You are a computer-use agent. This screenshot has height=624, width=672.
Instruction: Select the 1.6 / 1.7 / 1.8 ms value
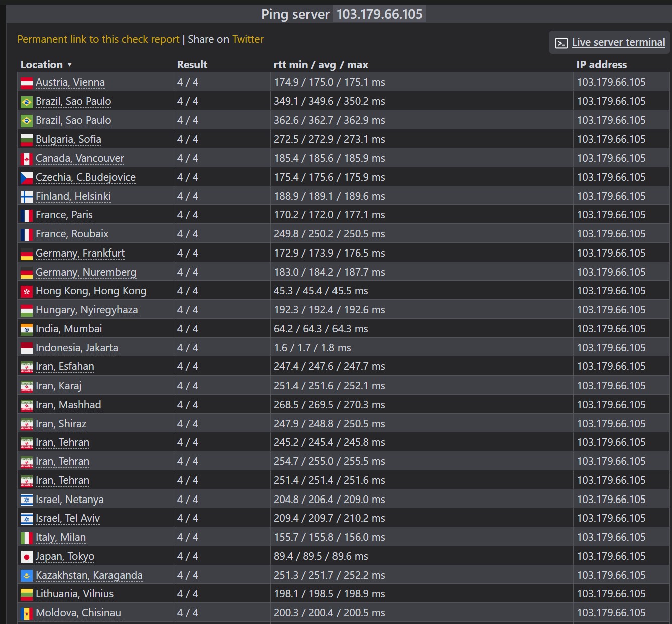pyautogui.click(x=312, y=348)
